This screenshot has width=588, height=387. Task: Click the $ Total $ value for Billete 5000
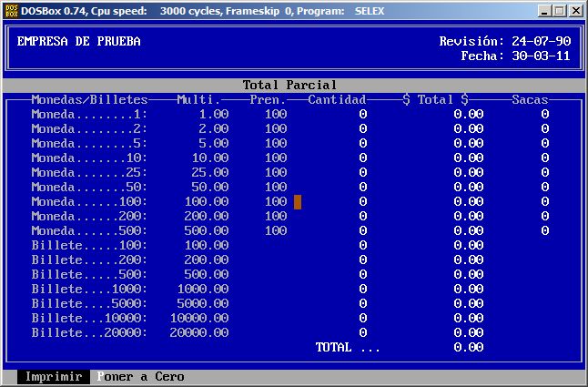click(468, 304)
